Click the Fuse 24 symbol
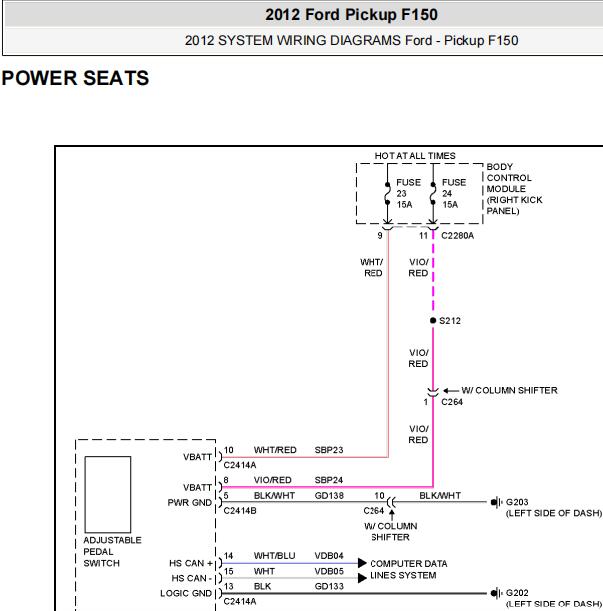This screenshot has height=611, width=603. click(433, 193)
